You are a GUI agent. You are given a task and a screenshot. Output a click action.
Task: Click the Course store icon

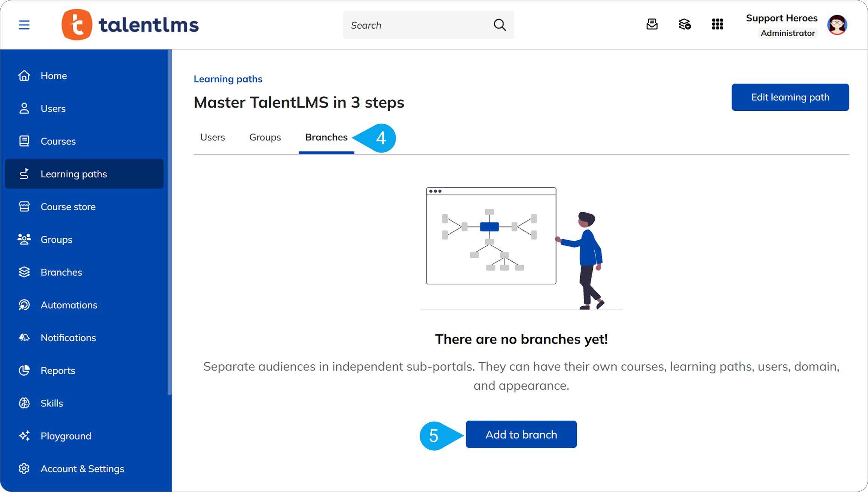pyautogui.click(x=24, y=206)
